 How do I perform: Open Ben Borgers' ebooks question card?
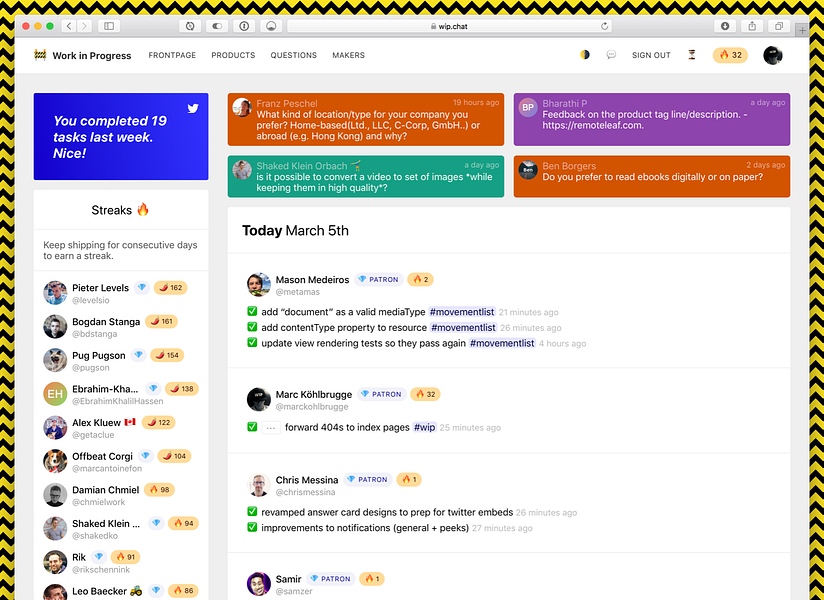(652, 177)
